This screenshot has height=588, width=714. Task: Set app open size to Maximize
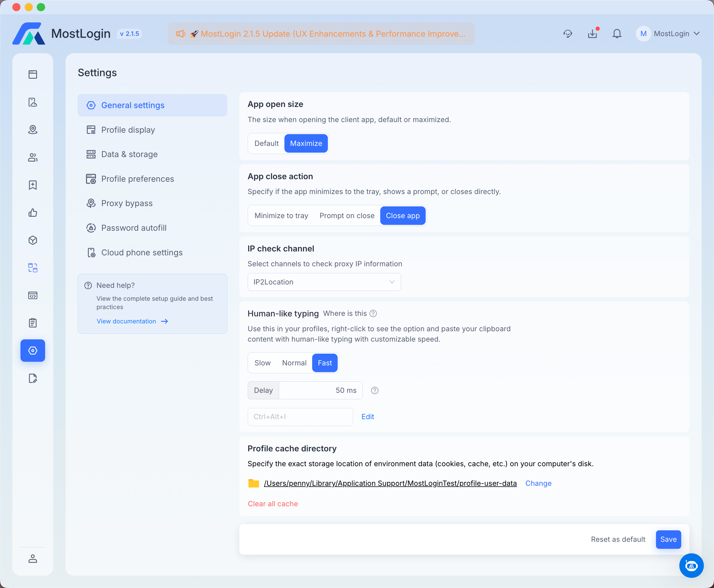[x=306, y=143]
